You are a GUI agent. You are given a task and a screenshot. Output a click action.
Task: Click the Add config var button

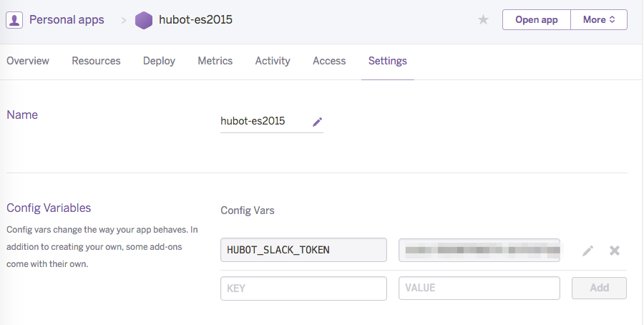[599, 288]
